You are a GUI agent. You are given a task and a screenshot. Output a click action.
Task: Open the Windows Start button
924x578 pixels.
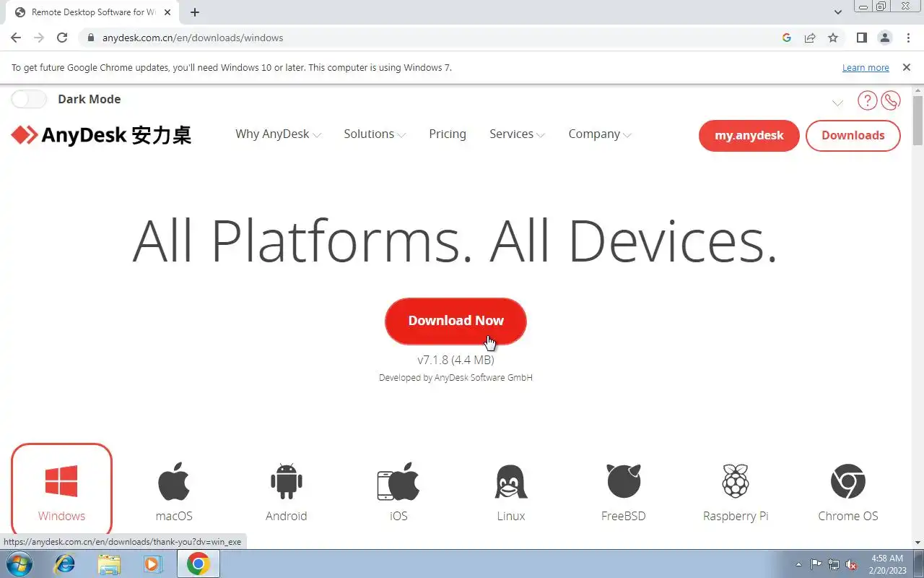click(19, 564)
